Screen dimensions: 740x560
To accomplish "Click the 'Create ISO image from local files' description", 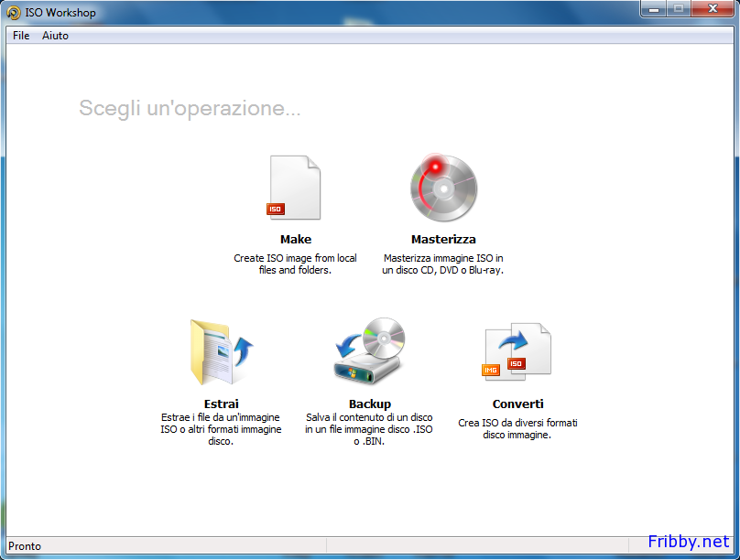I will coord(295,264).
